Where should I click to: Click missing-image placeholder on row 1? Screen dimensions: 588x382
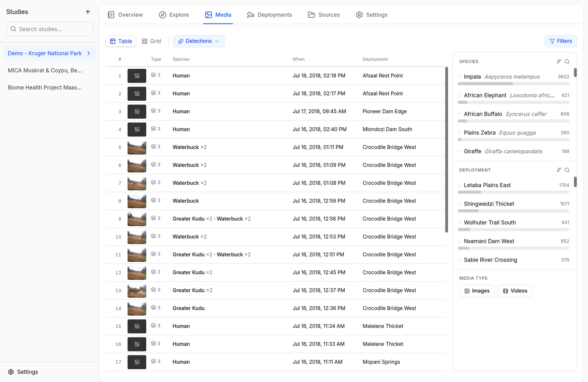coord(137,76)
